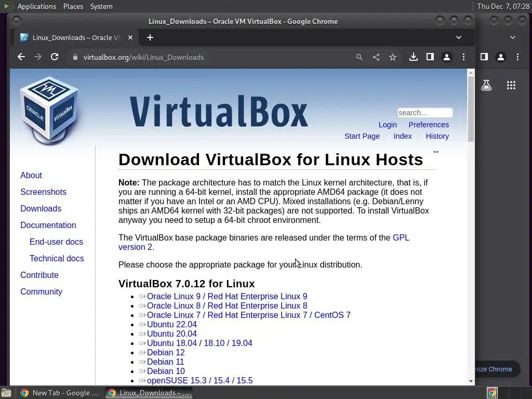The height and width of the screenshot is (399, 532).
Task: Close the Linux_Downloads tab
Action: [130, 37]
